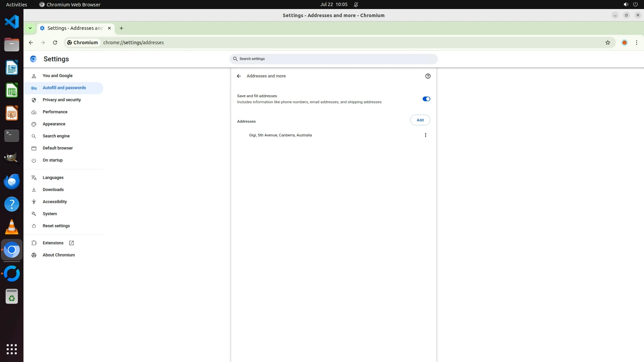Launch VLC from the Ubuntu dock

pyautogui.click(x=12, y=227)
